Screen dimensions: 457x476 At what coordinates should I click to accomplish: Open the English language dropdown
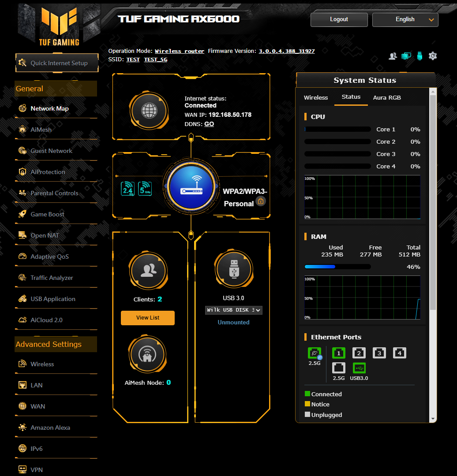[x=405, y=19]
